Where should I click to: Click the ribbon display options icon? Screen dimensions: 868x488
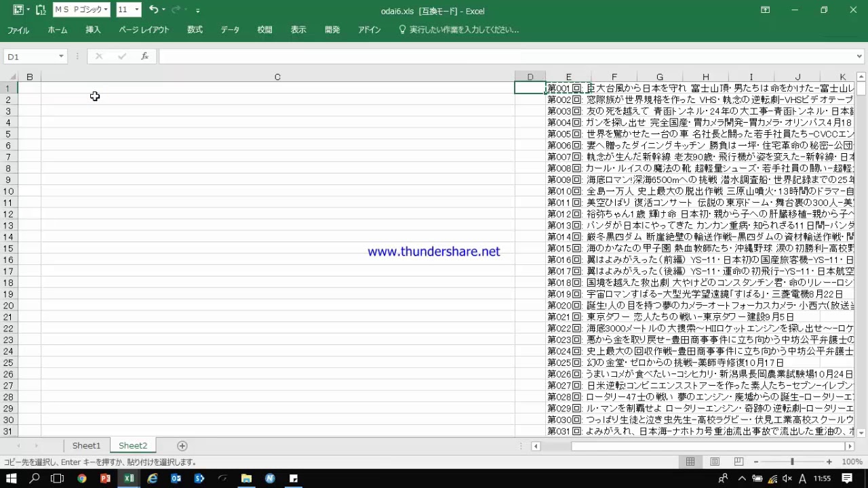coord(765,9)
